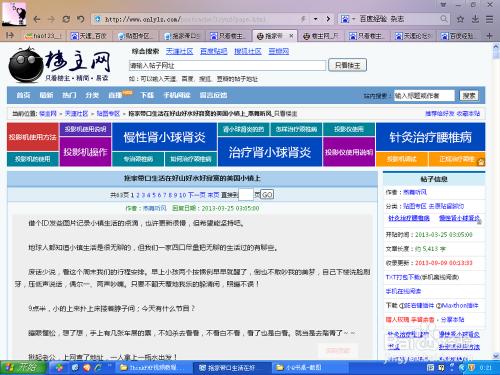The height and width of the screenshot is (375, 500).
Task: Toggle the sidebar arrow icon in tab bar
Action: (x=10, y=35)
